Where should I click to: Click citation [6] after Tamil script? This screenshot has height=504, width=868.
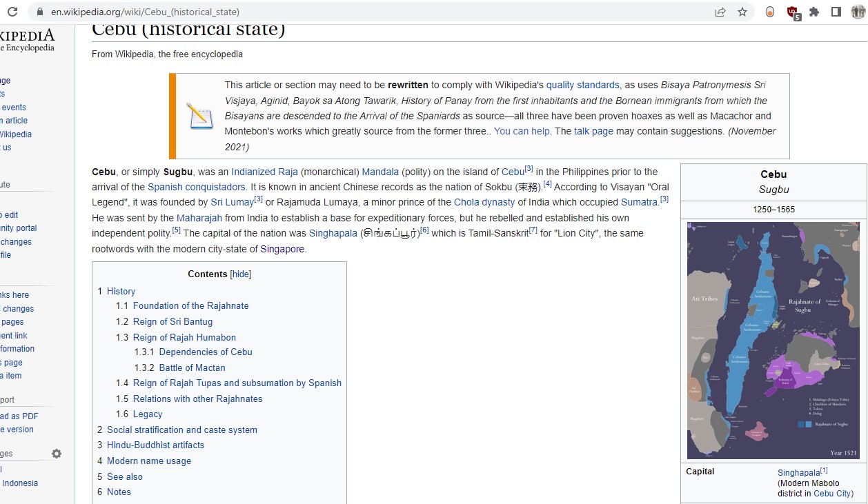pyautogui.click(x=424, y=230)
